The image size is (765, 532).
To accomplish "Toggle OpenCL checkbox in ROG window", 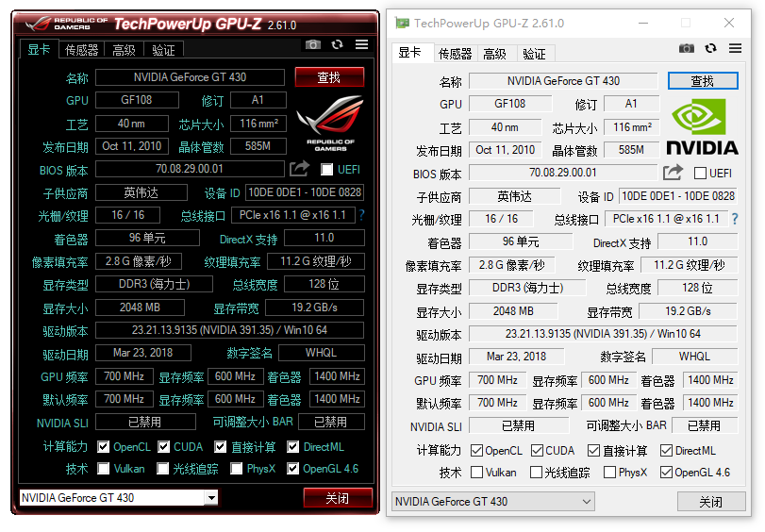I will (103, 446).
